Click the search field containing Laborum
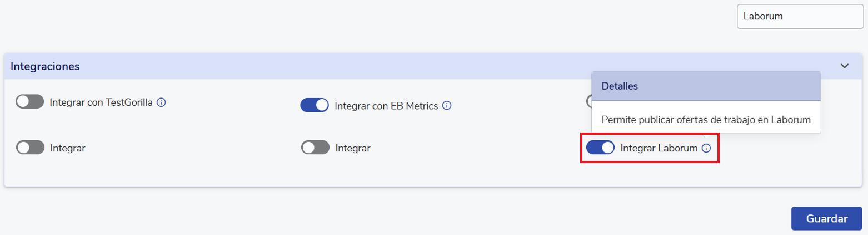This screenshot has width=868, height=235. pyautogui.click(x=800, y=16)
